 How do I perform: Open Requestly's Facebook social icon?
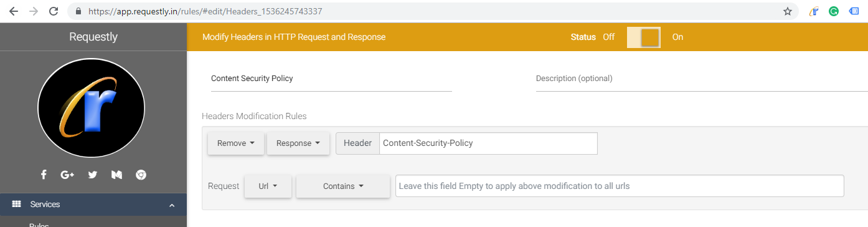coord(44,175)
